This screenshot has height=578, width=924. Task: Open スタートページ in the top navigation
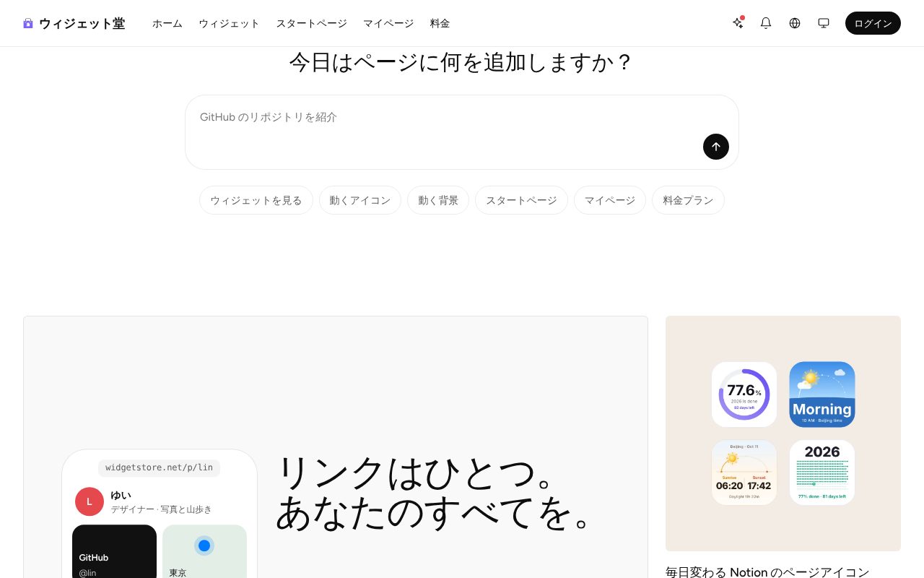pyautogui.click(x=311, y=23)
